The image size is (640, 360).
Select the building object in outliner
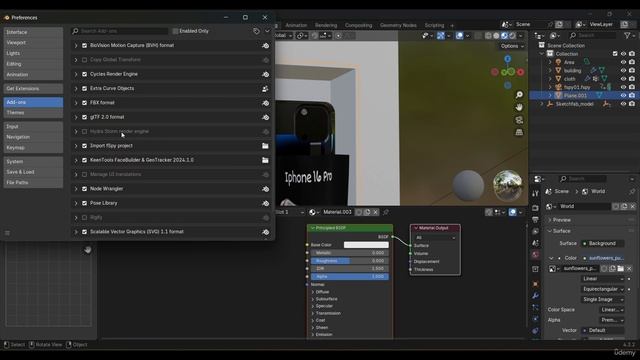tap(572, 71)
